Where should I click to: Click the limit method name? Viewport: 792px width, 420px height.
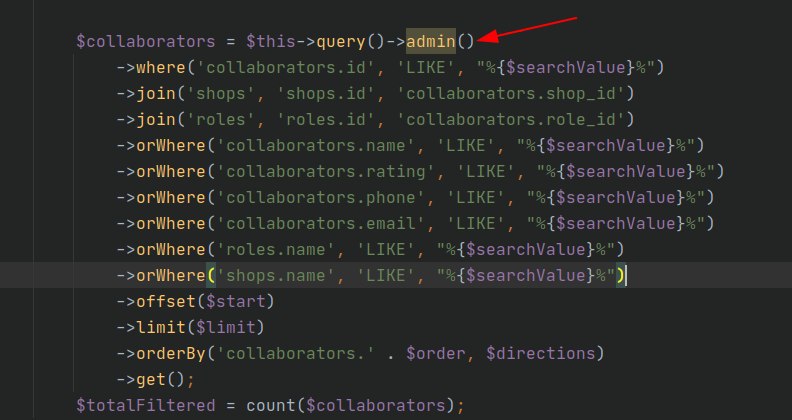(x=161, y=328)
